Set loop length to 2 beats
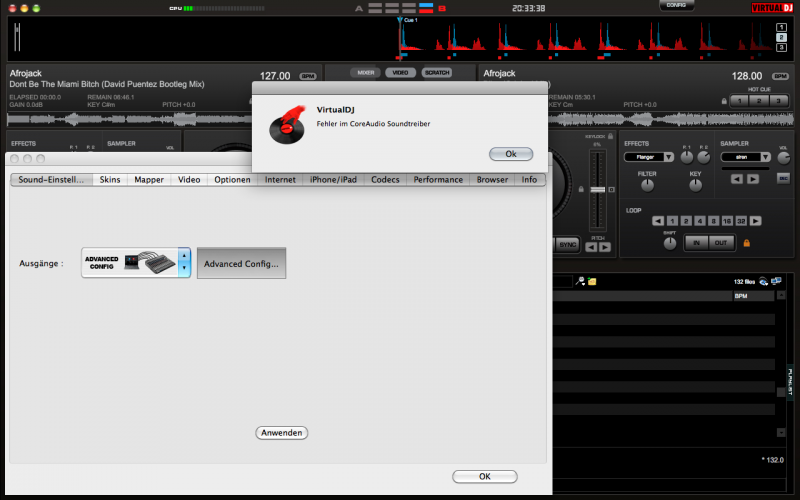 [x=686, y=221]
